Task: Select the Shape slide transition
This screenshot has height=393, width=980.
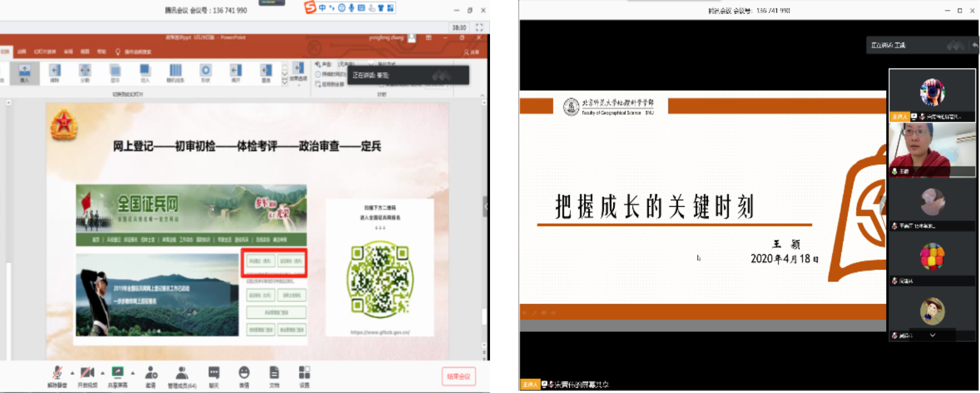Action: pyautogui.click(x=205, y=72)
